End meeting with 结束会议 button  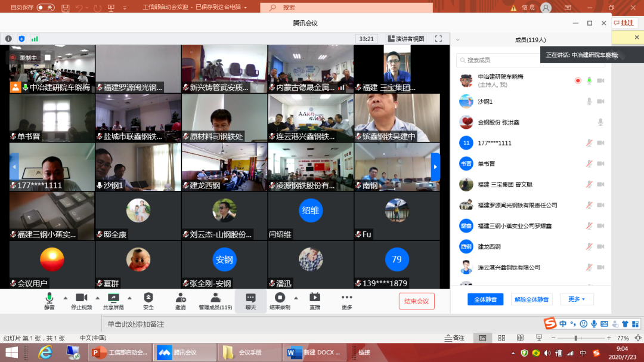point(416,301)
